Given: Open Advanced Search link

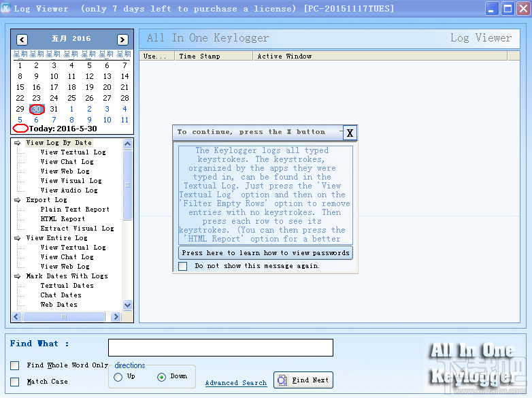Looking at the screenshot, I should [236, 383].
